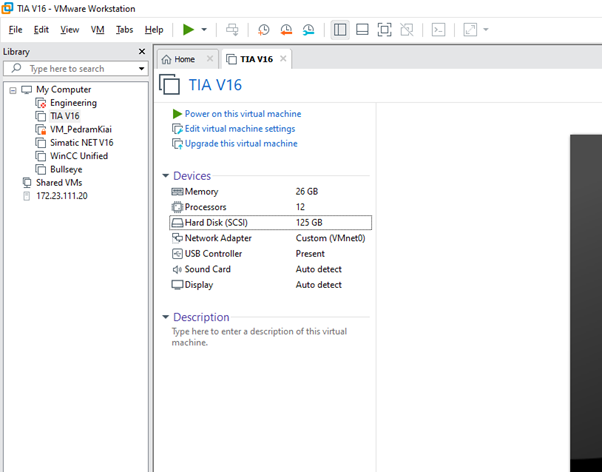
Task: Open the snapshot manager icon
Action: point(308,30)
